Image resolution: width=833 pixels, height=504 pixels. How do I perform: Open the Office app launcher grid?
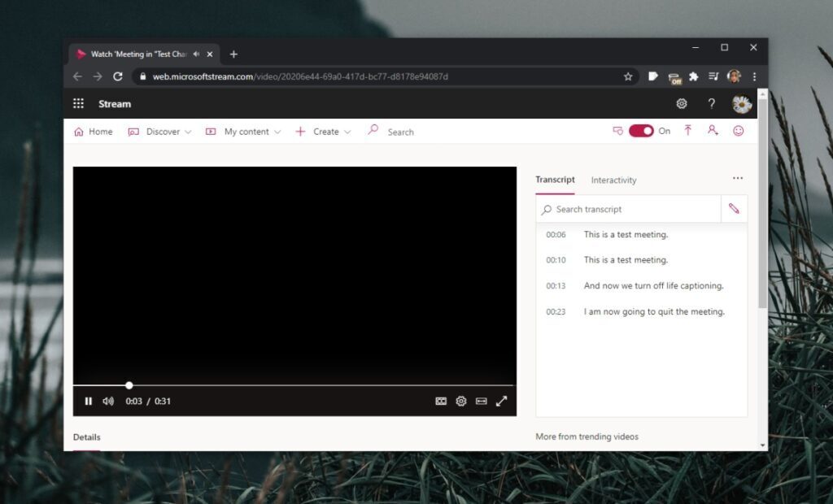pos(79,103)
